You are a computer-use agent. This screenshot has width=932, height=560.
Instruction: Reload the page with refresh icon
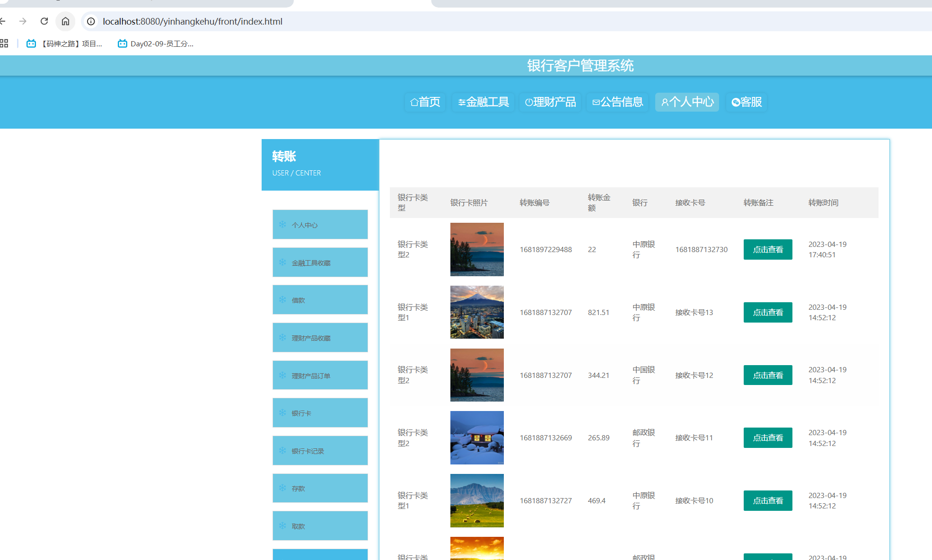coord(44,21)
